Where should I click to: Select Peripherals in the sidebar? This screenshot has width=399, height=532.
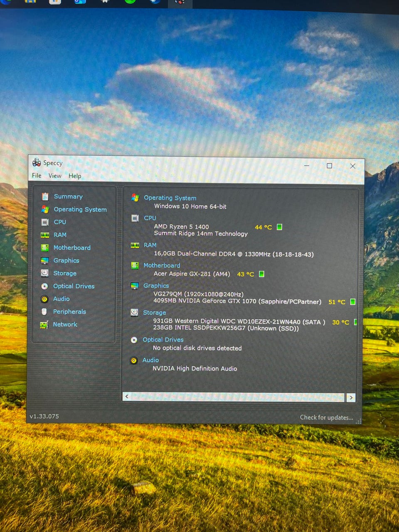(69, 312)
